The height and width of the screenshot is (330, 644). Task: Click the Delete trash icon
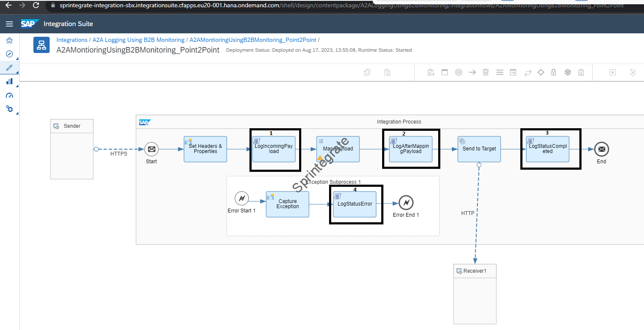click(486, 72)
